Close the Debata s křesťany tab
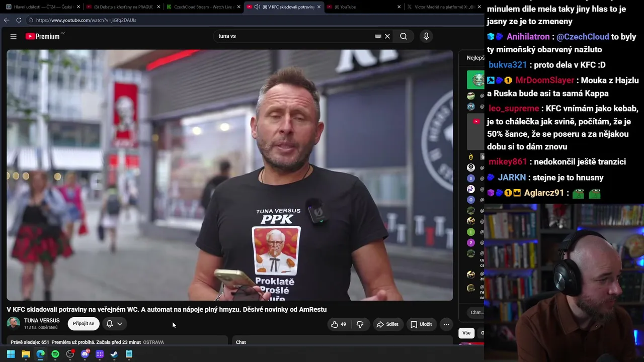The width and height of the screenshot is (644, 362). pyautogui.click(x=159, y=7)
